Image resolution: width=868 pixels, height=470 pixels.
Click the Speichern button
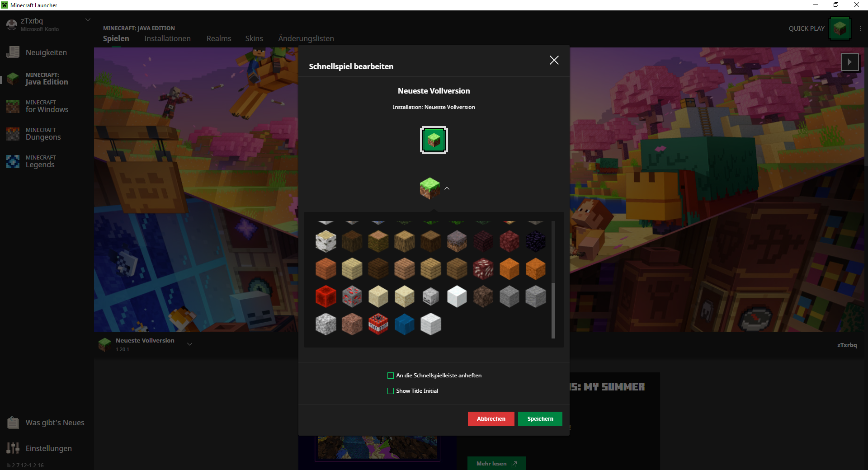pyautogui.click(x=540, y=419)
